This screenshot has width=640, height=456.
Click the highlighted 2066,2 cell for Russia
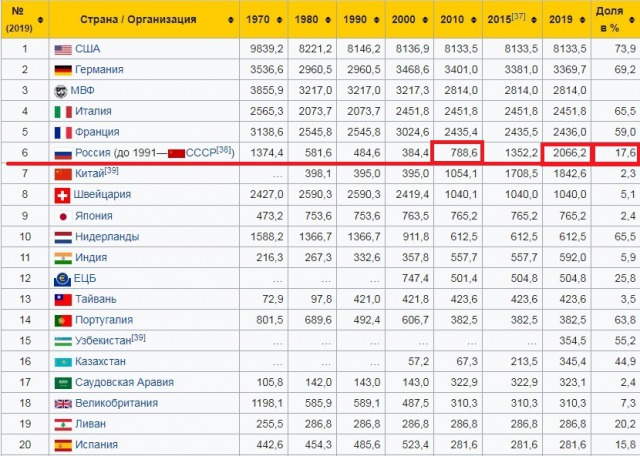567,154
